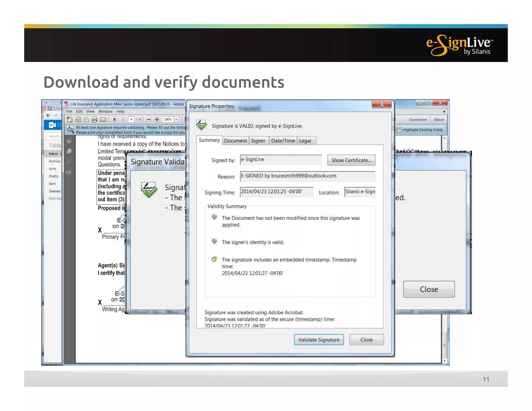The height and width of the screenshot is (411, 532).
Task: Open the 156% zoom level dropdown arrow
Action: 176,120
